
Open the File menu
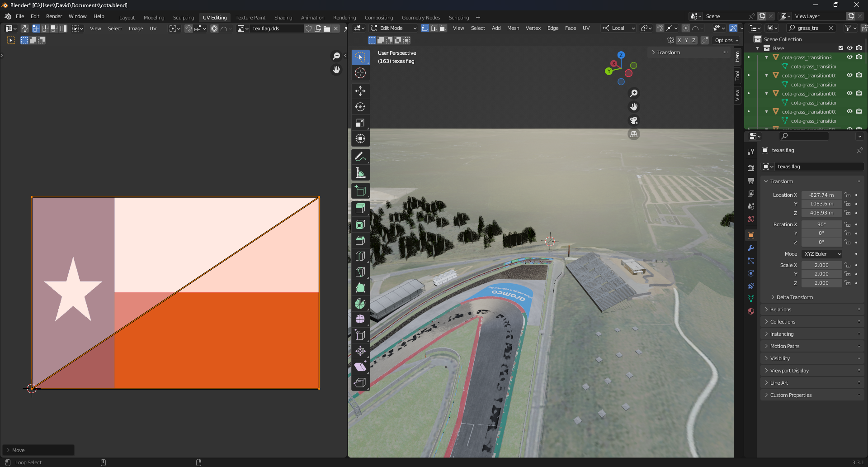coord(20,16)
